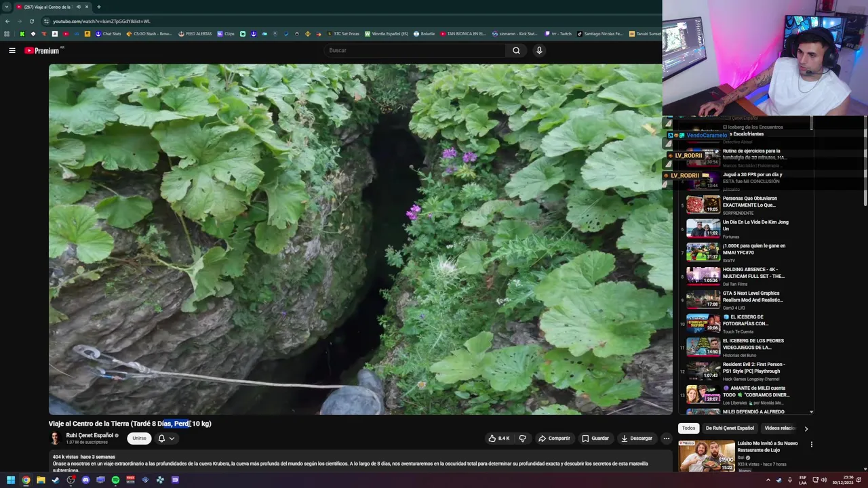The height and width of the screenshot is (488, 868).
Task: Select the 'Todos' filter chip
Action: [x=688, y=428]
